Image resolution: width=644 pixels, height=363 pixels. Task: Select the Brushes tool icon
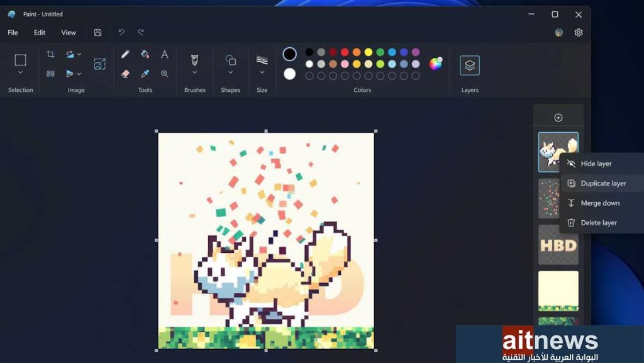point(195,60)
